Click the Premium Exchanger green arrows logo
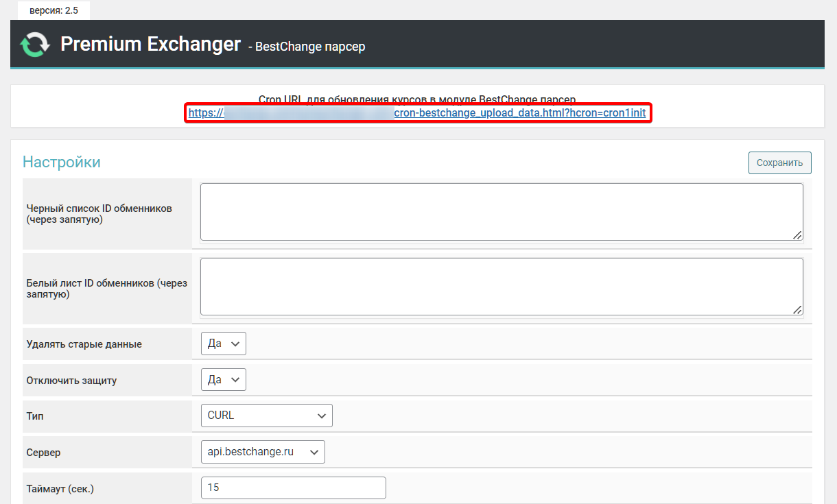The width and height of the screenshot is (837, 504). pyautogui.click(x=34, y=45)
